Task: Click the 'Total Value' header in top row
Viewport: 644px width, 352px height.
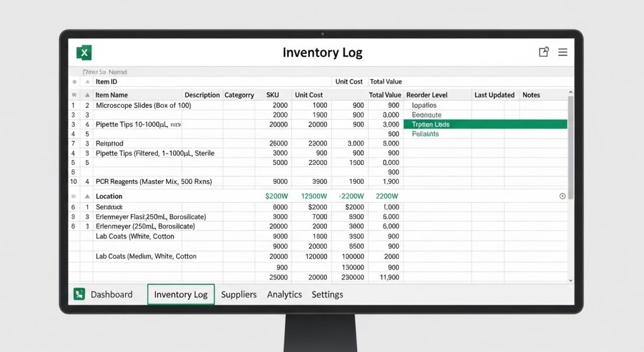Action: click(386, 81)
